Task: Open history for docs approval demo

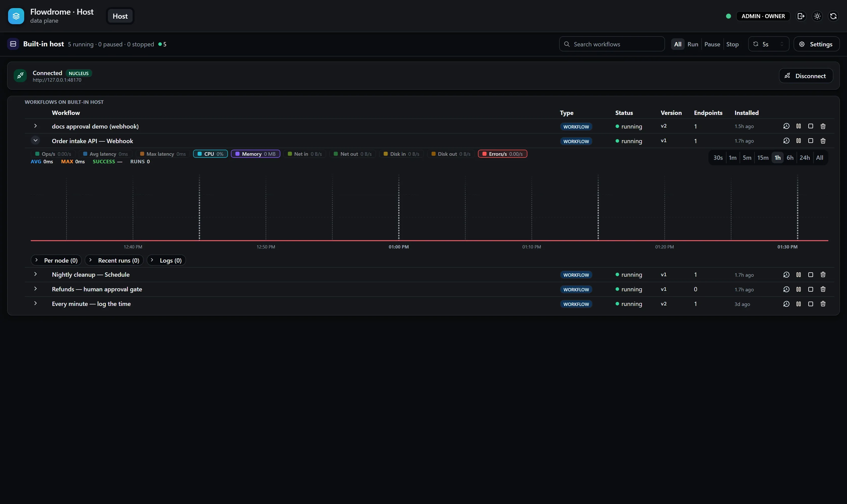Action: (x=786, y=126)
